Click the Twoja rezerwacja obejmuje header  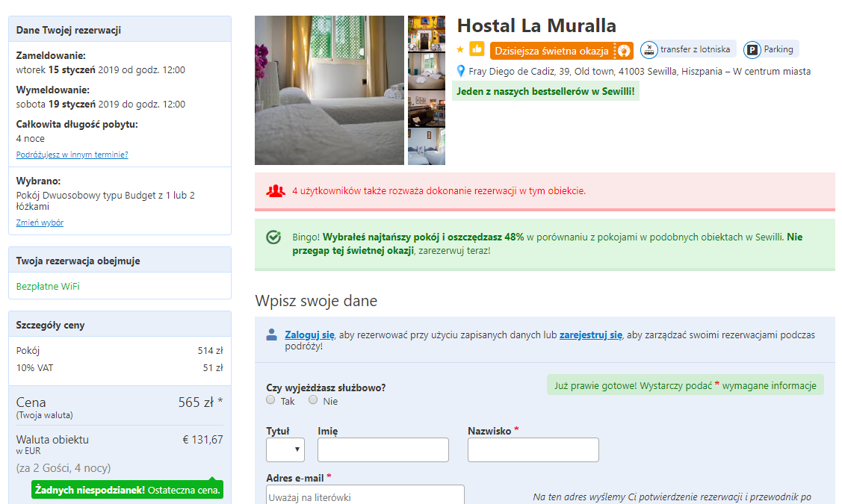click(x=120, y=261)
